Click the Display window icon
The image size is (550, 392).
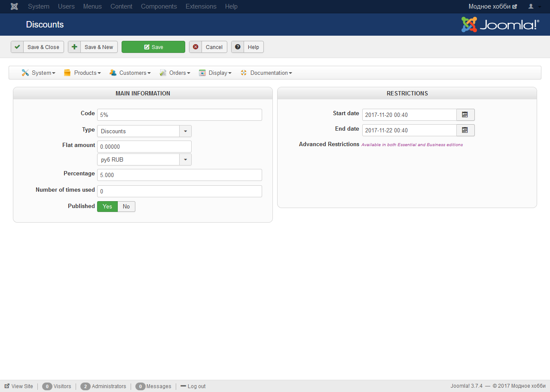click(202, 73)
